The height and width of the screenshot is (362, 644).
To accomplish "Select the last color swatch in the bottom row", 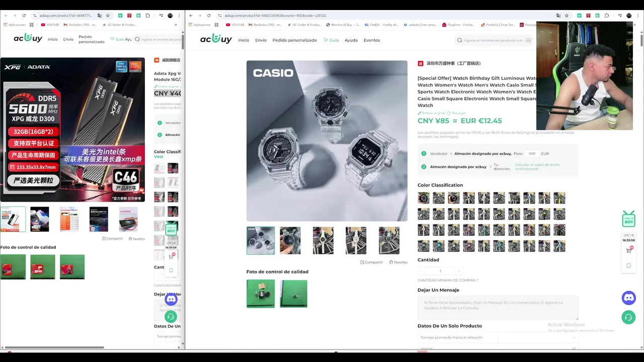I will click(559, 246).
